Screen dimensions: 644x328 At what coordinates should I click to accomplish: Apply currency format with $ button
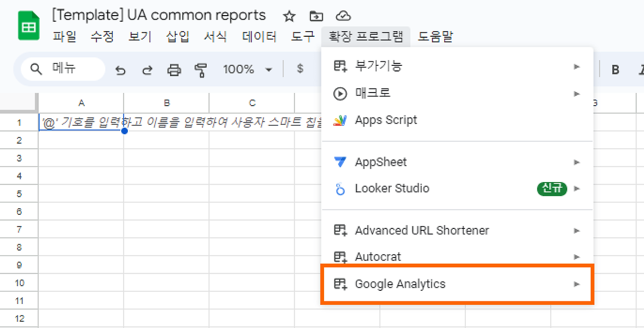point(300,69)
